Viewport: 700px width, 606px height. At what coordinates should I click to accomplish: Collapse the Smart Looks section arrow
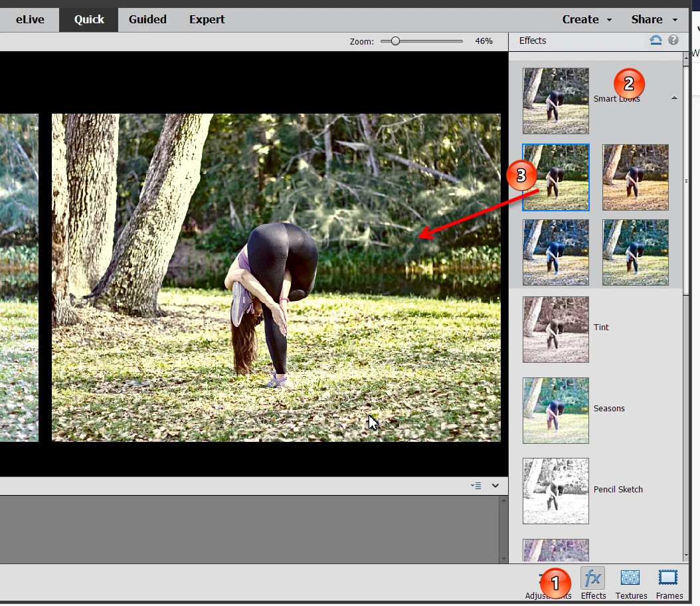[674, 98]
